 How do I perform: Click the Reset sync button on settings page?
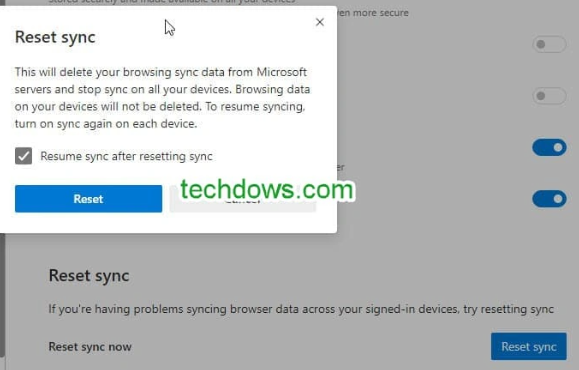(x=528, y=346)
